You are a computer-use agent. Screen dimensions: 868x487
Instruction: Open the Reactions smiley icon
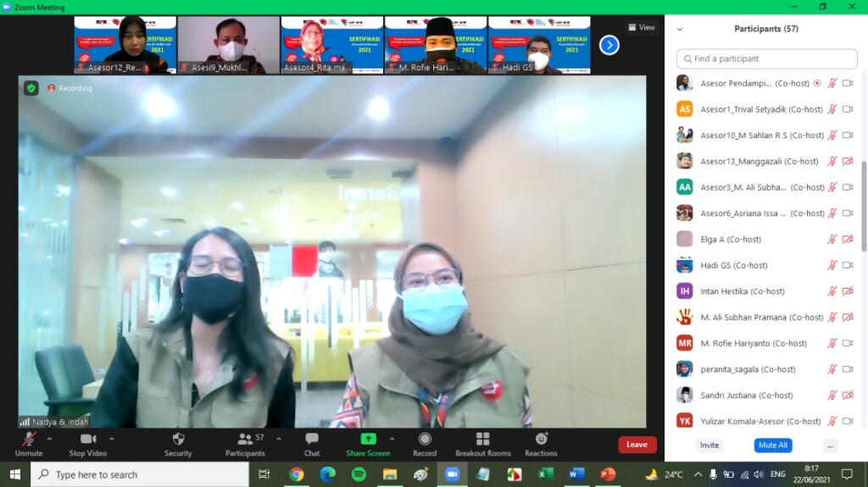(542, 439)
